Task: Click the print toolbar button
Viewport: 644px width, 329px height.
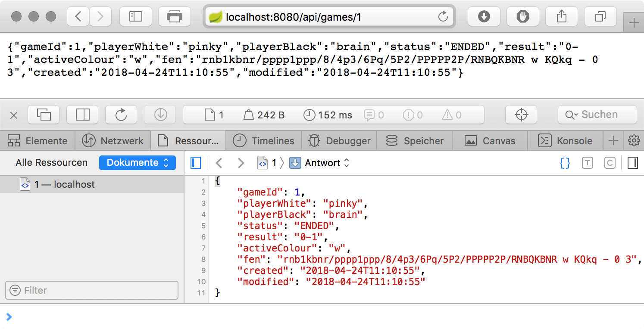Action: 174,17
